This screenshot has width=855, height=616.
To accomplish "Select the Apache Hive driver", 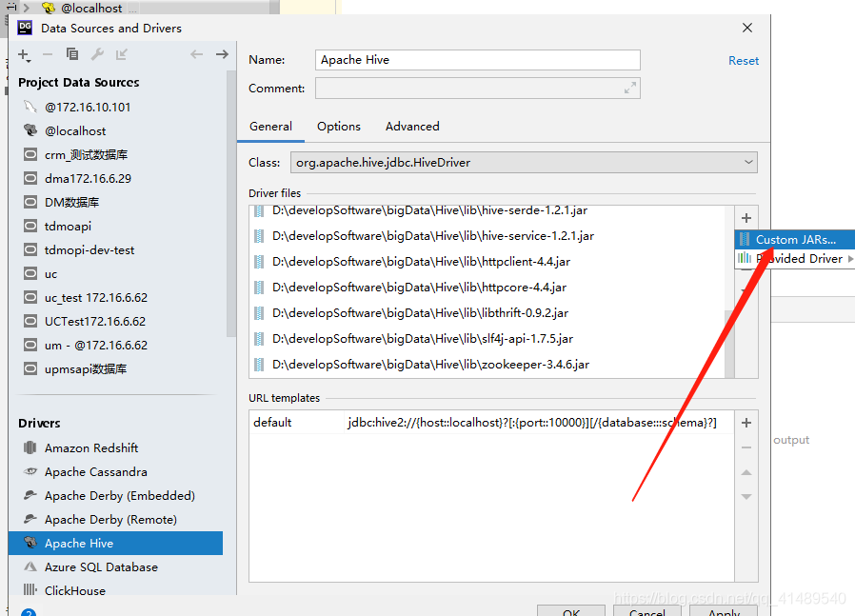I will pyautogui.click(x=115, y=543).
